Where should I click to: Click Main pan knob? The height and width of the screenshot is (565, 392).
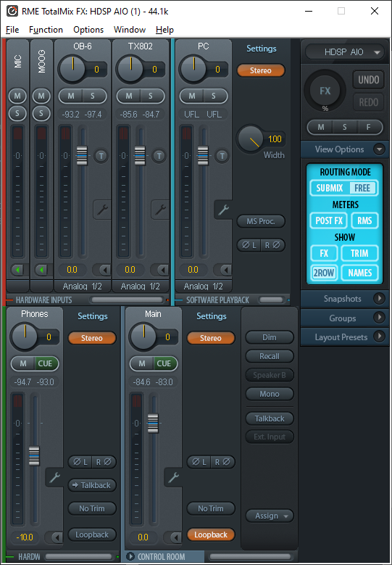(143, 337)
